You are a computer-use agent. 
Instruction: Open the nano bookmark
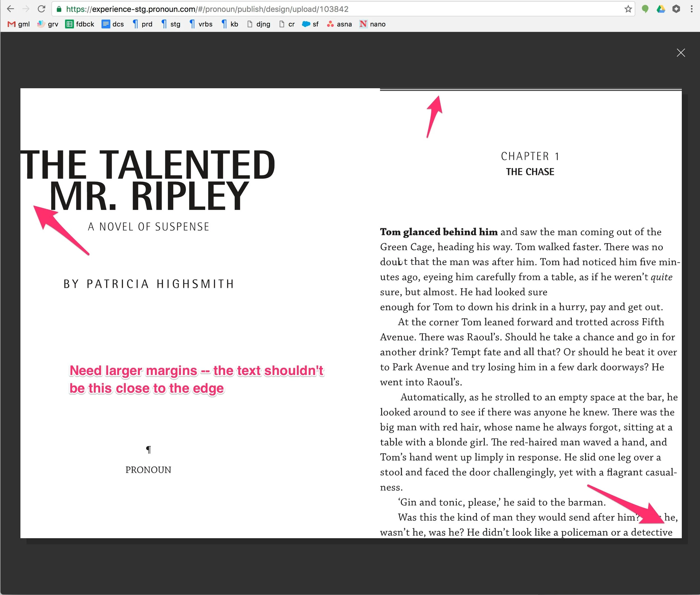click(x=372, y=24)
